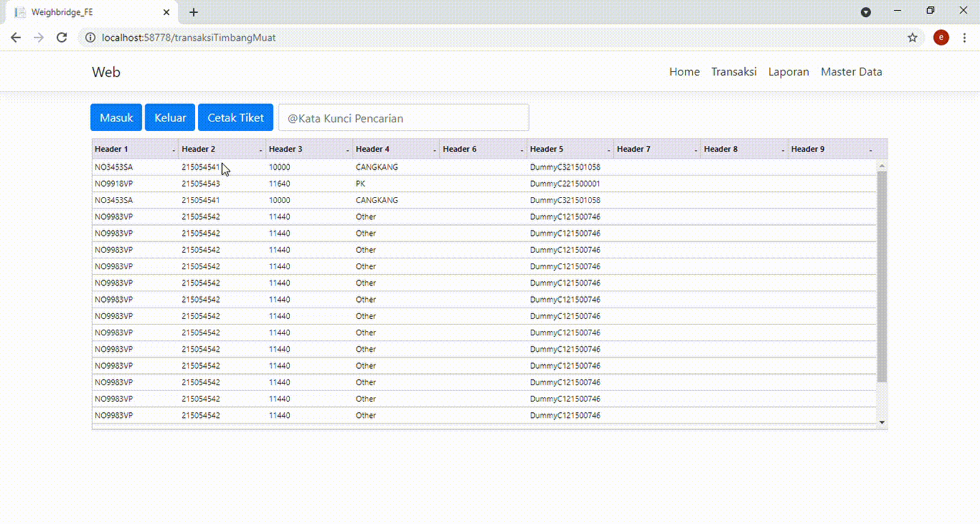
Task: Open the Header 6 column menu marker
Action: [x=522, y=150]
